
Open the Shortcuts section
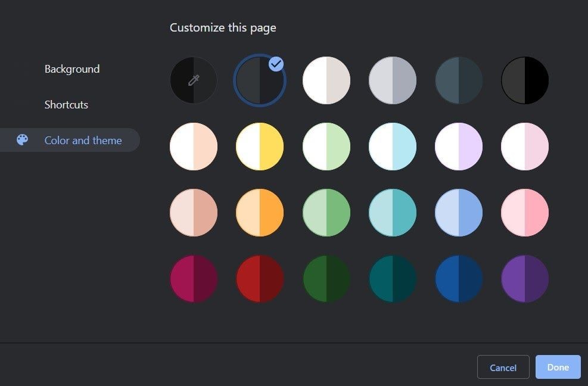pos(66,105)
